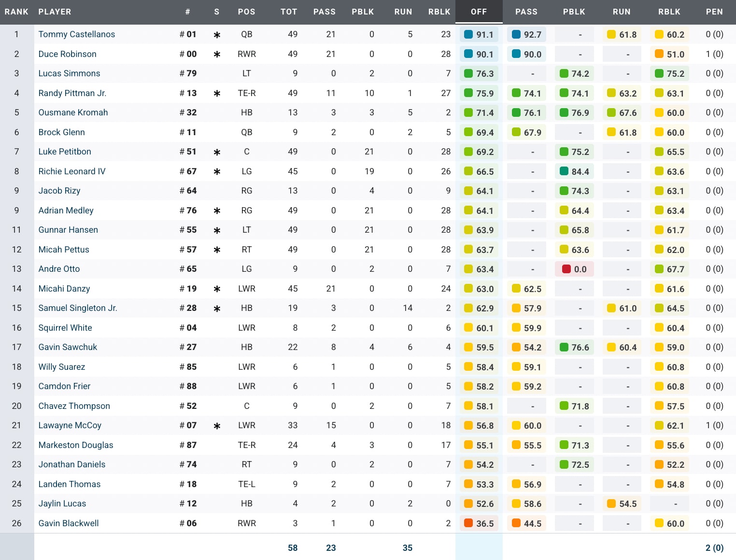Click Jaylin Lucas's 54.5 RUN grade badge

622,504
